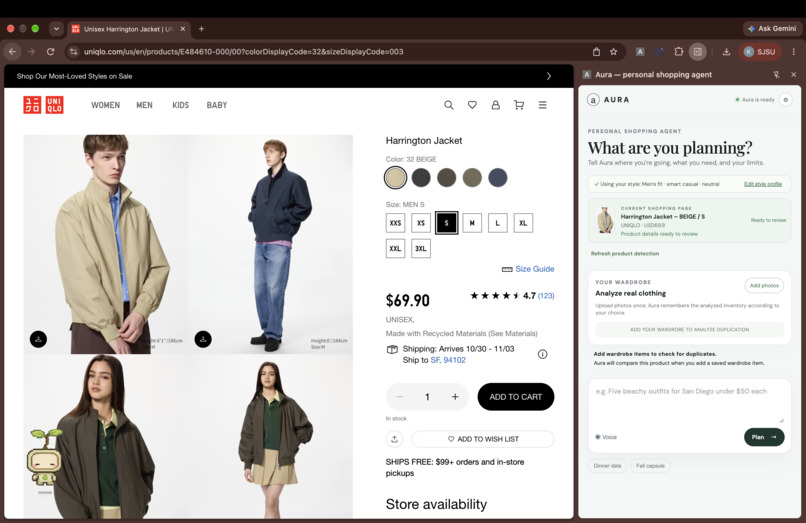Select the dark gray color swatch

pos(421,178)
